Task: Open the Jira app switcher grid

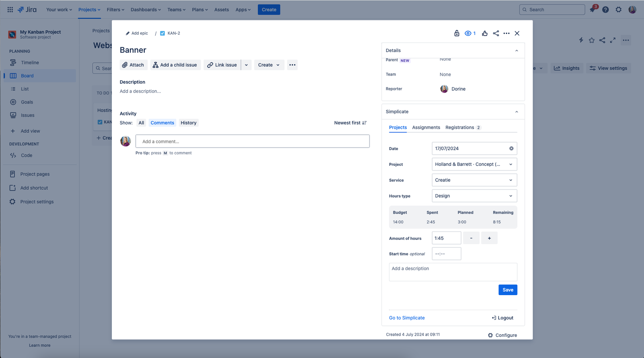Action: pos(10,10)
